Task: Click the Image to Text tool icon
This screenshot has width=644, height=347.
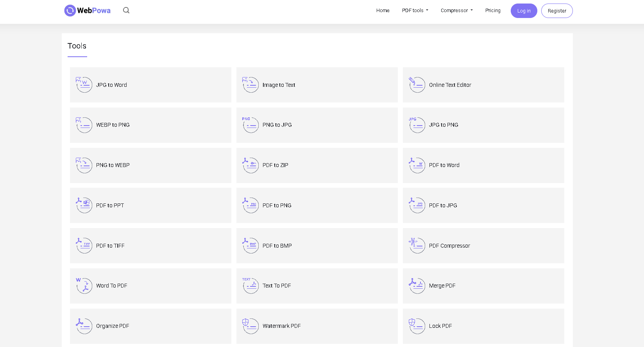Action: click(x=250, y=85)
